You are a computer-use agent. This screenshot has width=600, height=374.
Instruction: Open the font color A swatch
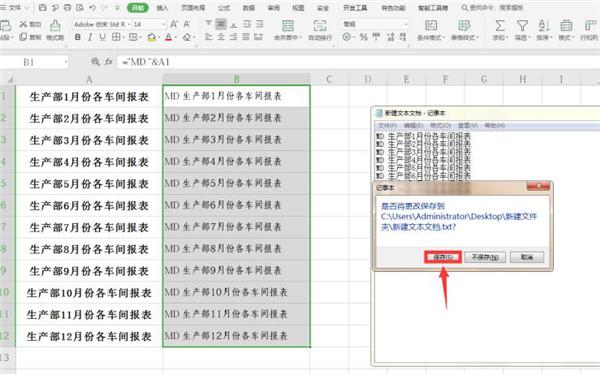168,38
